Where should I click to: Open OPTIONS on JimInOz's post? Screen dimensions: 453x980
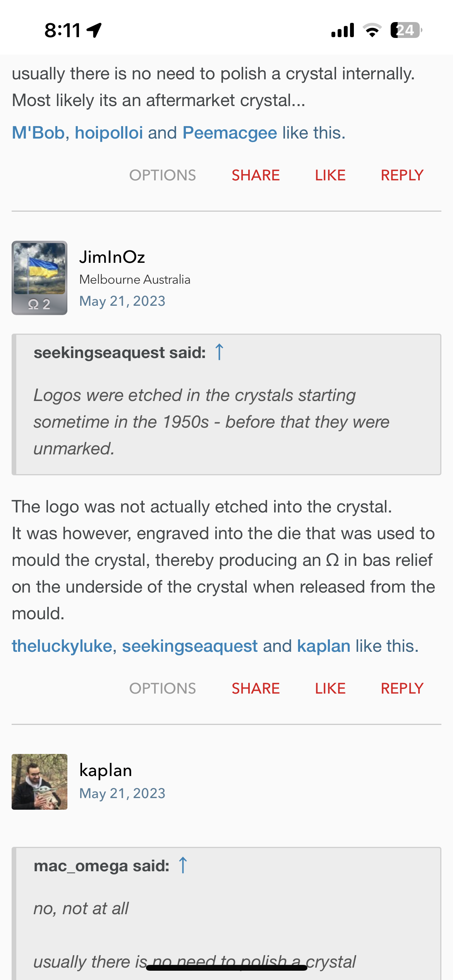tap(162, 689)
